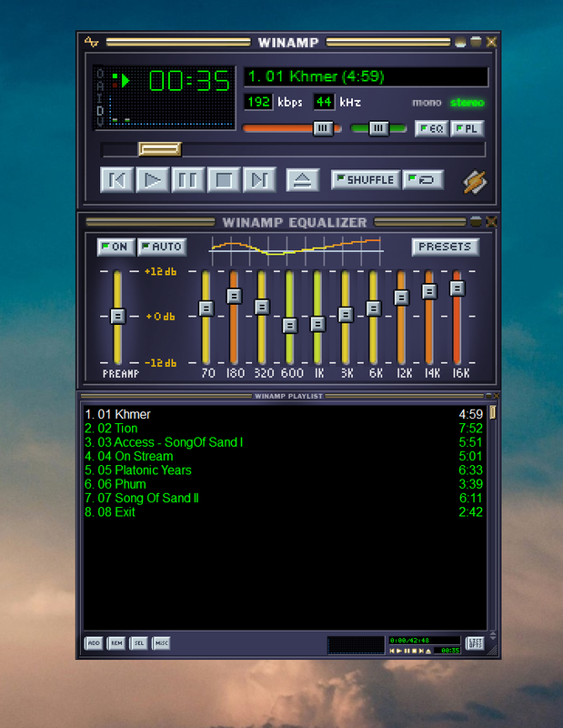Click the 14K band slider handle
The width and height of the screenshot is (563, 728).
tap(429, 291)
